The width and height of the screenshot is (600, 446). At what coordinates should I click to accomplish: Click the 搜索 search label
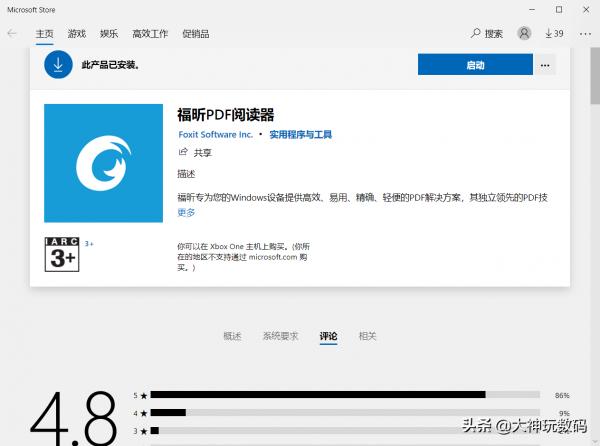click(x=494, y=34)
